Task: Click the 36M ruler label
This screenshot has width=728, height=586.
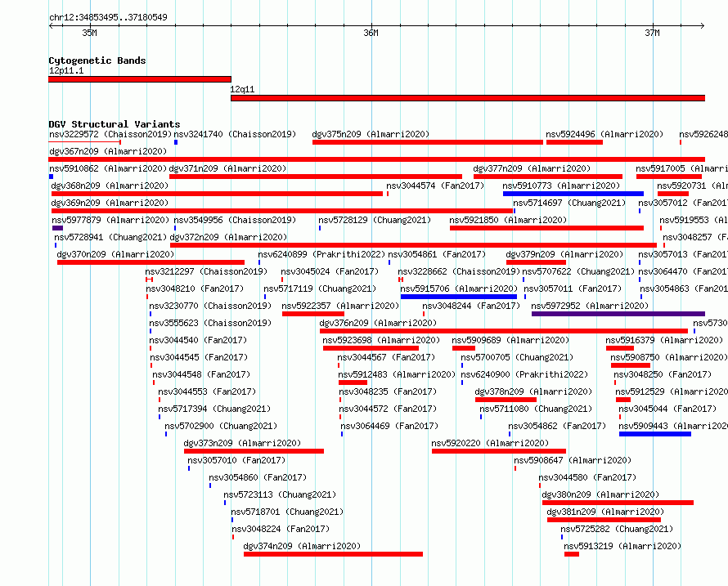Action: click(371, 33)
